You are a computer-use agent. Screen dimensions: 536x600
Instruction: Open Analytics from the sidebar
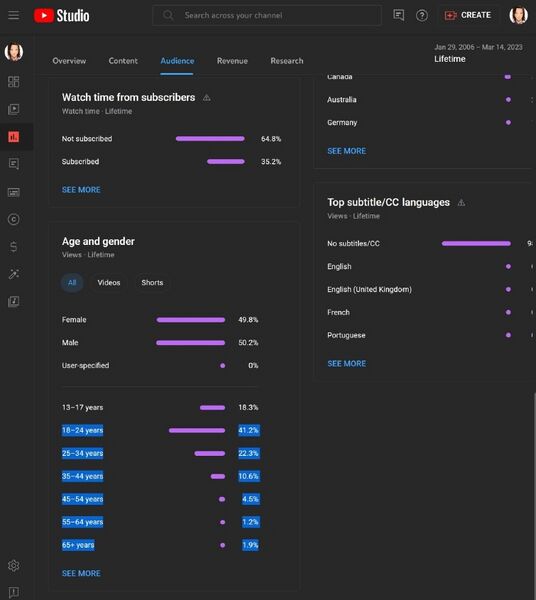coord(13,137)
